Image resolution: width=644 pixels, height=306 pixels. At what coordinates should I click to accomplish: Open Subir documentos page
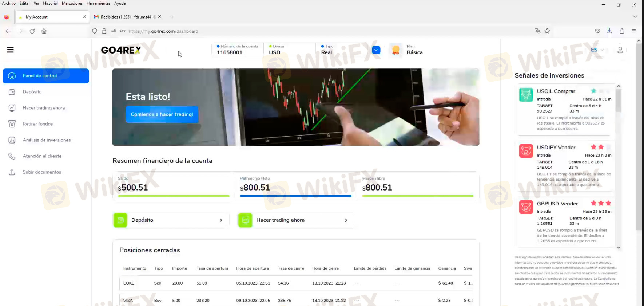coord(42,172)
